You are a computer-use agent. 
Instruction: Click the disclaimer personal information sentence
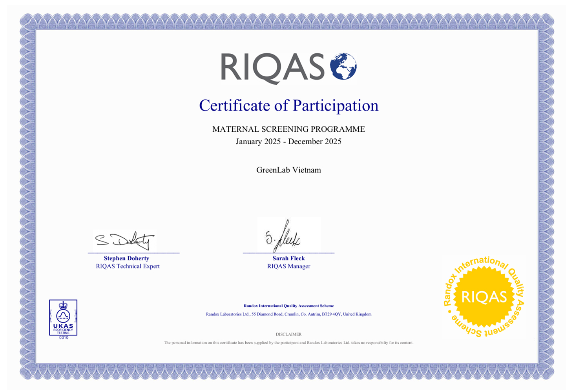(x=289, y=343)
